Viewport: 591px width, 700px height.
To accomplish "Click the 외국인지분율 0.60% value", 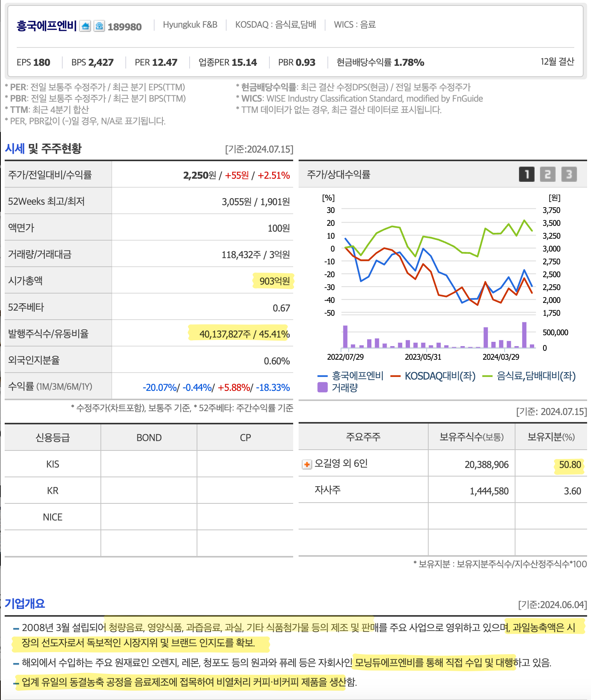I will point(277,361).
